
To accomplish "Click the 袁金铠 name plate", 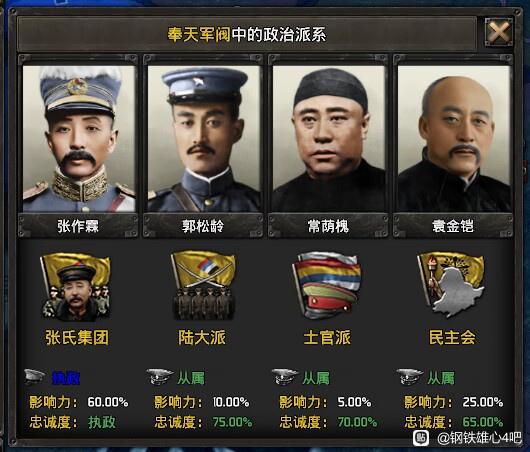I will [453, 226].
